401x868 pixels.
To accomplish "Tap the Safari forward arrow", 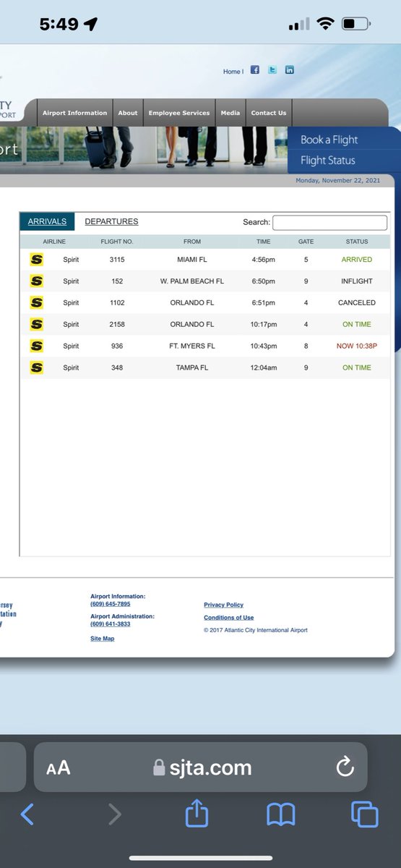I will [x=114, y=815].
